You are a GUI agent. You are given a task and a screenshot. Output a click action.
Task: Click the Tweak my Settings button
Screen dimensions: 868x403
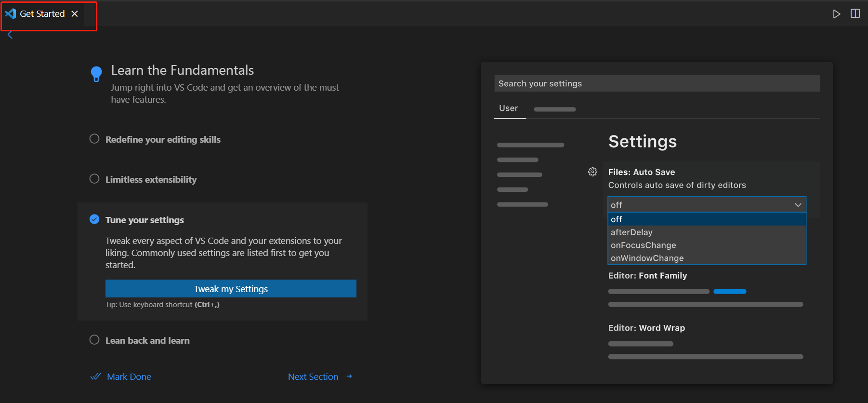tap(231, 289)
